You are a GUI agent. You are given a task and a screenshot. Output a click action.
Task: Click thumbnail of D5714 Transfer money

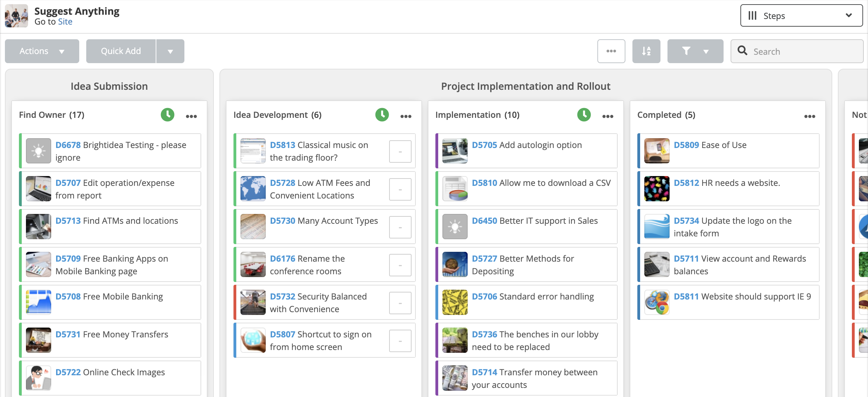(455, 378)
